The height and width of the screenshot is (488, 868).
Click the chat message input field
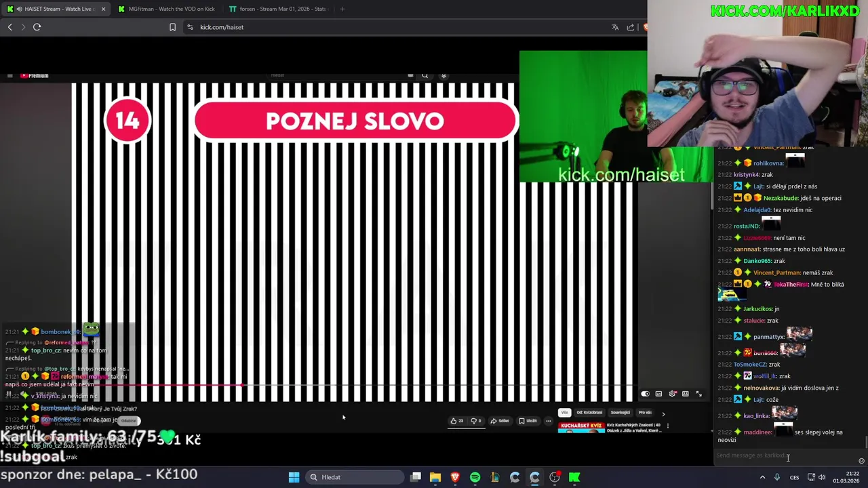click(783, 455)
